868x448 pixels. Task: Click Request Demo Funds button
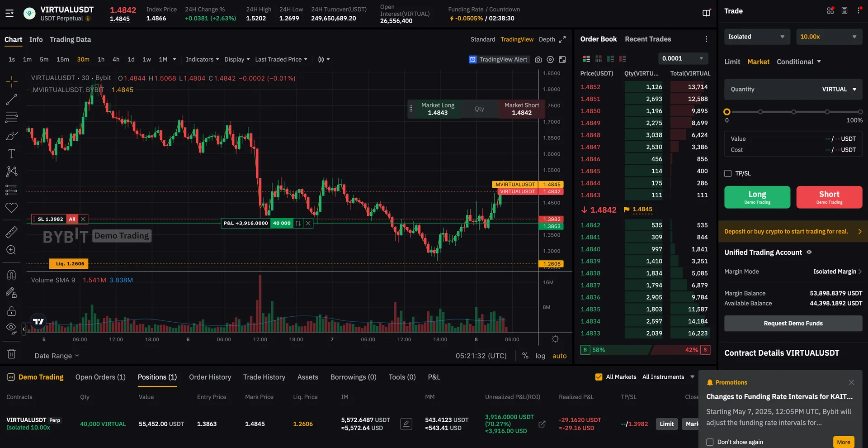pos(793,324)
